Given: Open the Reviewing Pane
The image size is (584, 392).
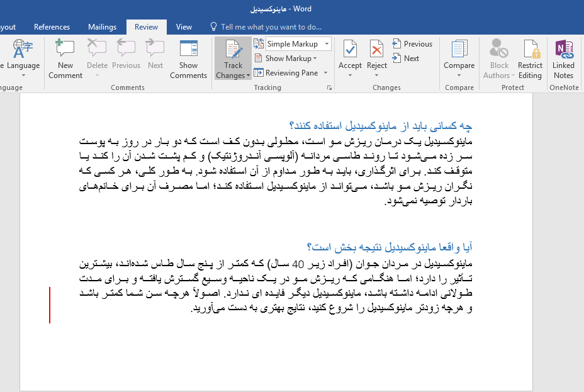Looking at the screenshot, I should pyautogui.click(x=287, y=73).
